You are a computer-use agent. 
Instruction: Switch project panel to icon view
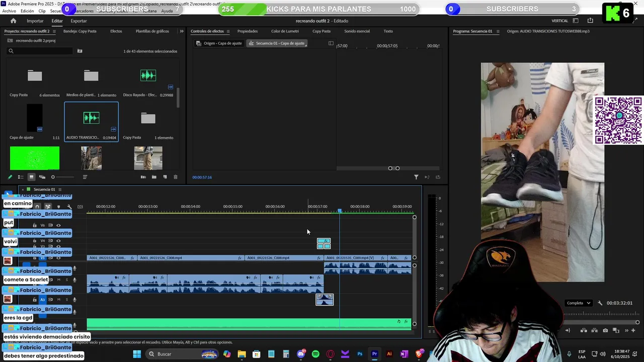(x=31, y=177)
